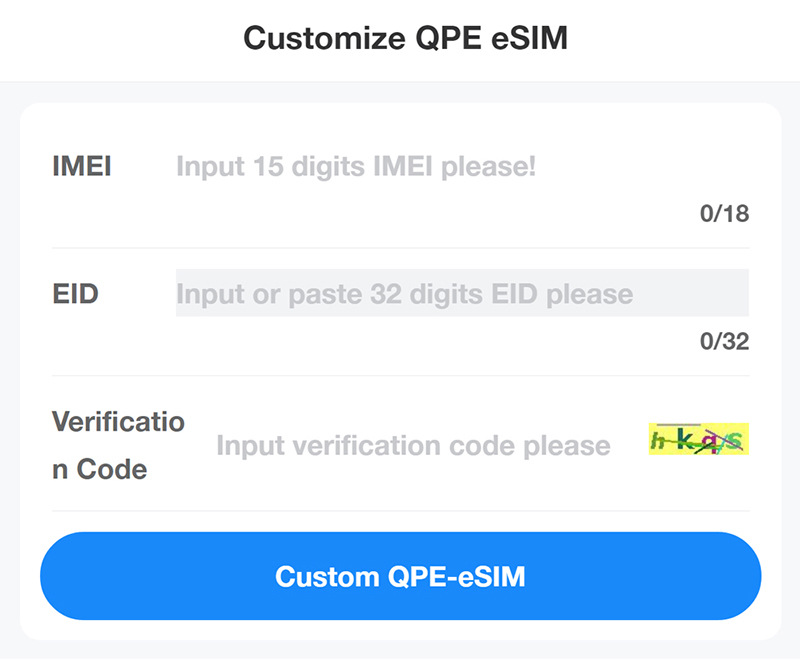This screenshot has width=800, height=660.
Task: Click the Verification Code label
Action: tap(117, 445)
